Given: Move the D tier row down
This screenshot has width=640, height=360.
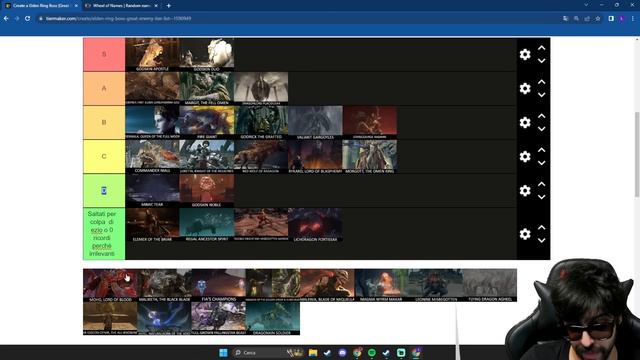Looking at the screenshot, I should click(541, 197).
